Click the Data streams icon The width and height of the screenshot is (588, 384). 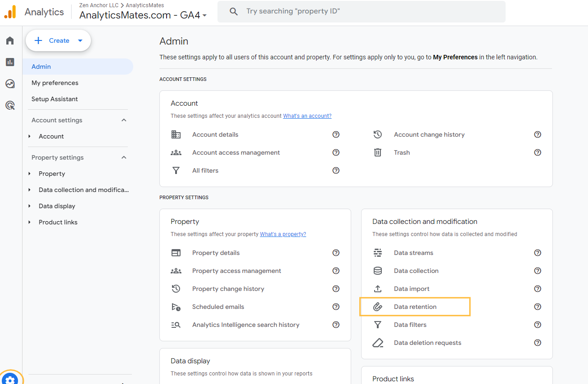click(x=378, y=253)
